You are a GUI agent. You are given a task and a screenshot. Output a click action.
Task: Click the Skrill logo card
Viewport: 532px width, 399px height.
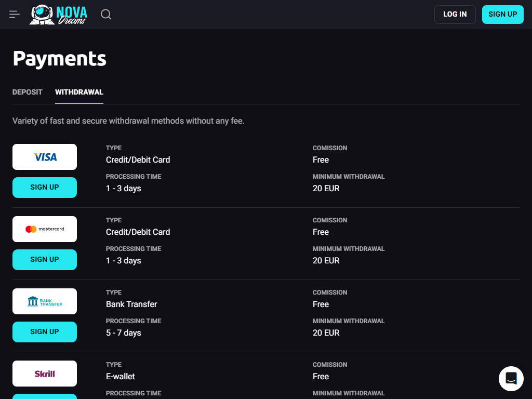(x=45, y=374)
